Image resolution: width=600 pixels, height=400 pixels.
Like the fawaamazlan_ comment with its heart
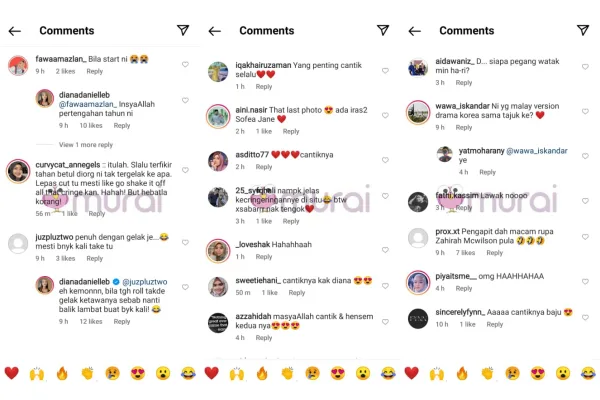(x=185, y=64)
